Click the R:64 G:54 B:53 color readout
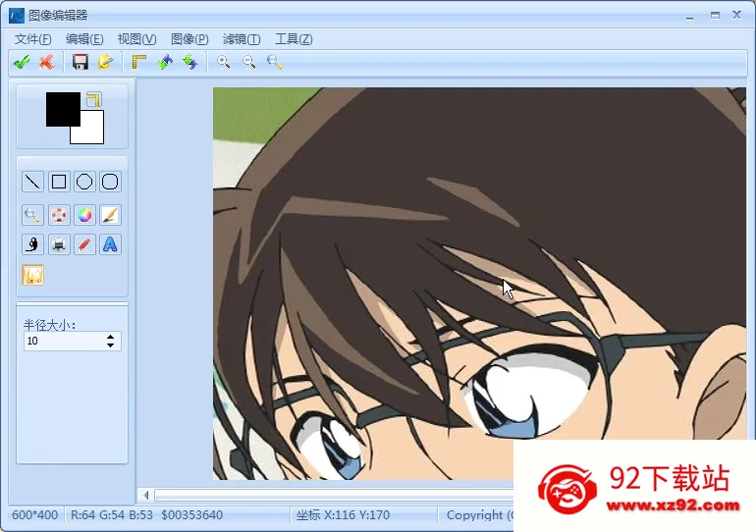 pyautogui.click(x=111, y=515)
